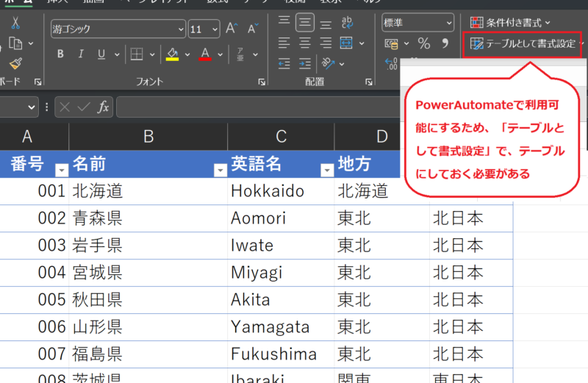Click the insert function fx icon

(104, 107)
